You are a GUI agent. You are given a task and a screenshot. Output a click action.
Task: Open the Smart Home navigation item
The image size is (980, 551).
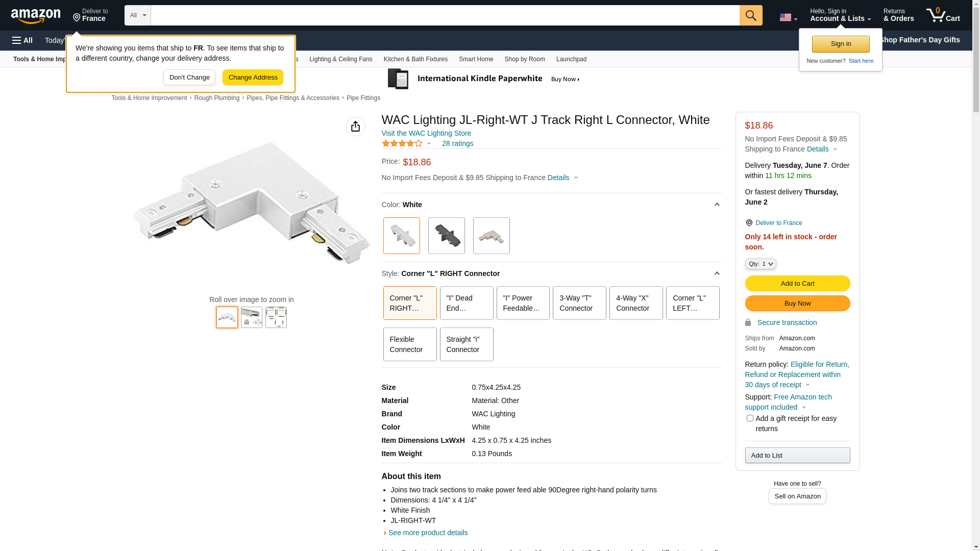pos(476,59)
